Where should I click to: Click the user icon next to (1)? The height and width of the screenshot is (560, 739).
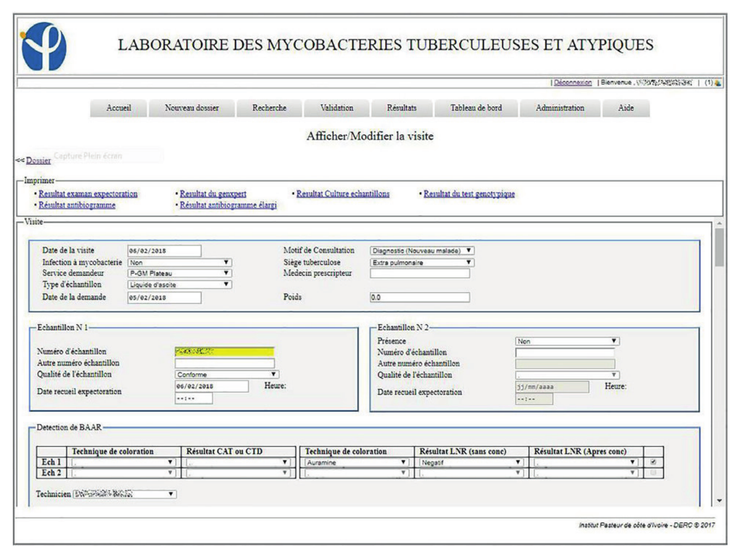[x=718, y=83]
